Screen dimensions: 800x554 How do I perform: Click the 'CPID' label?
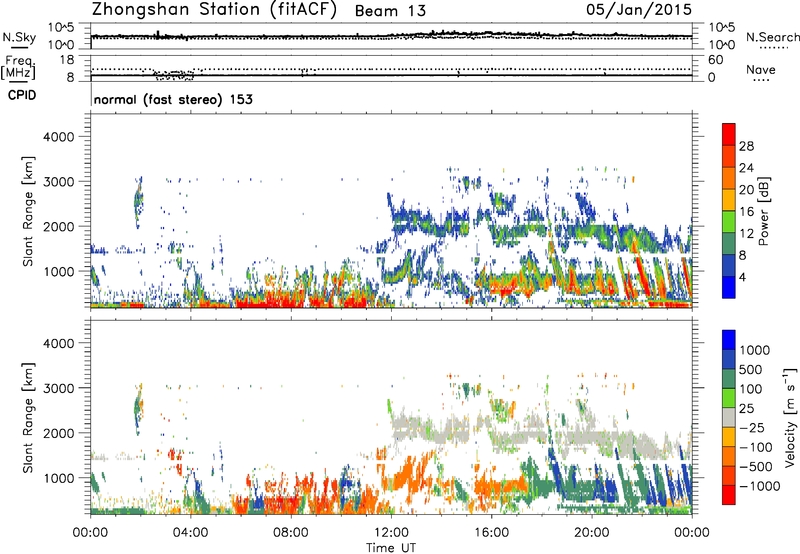coord(22,95)
